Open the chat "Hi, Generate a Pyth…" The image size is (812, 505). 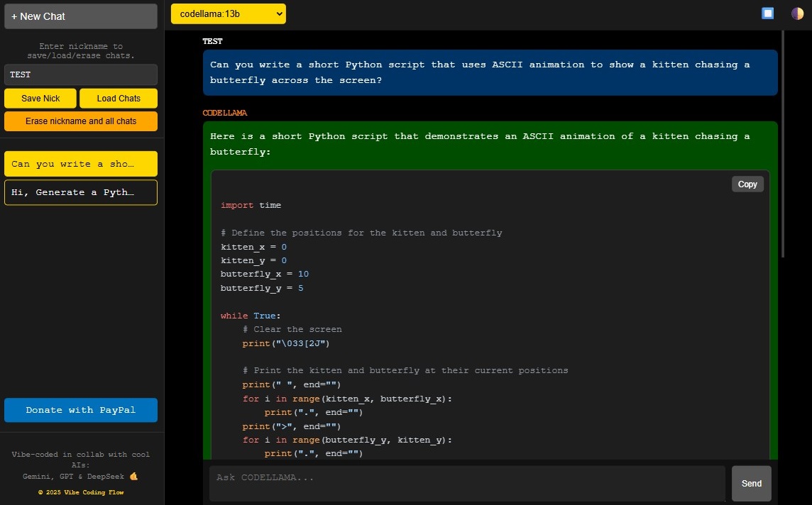[x=81, y=192]
